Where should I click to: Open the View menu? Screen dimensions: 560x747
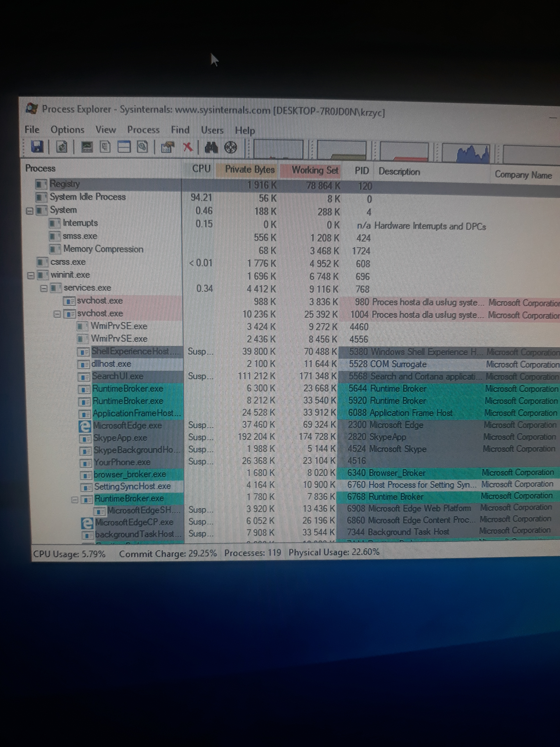106,130
